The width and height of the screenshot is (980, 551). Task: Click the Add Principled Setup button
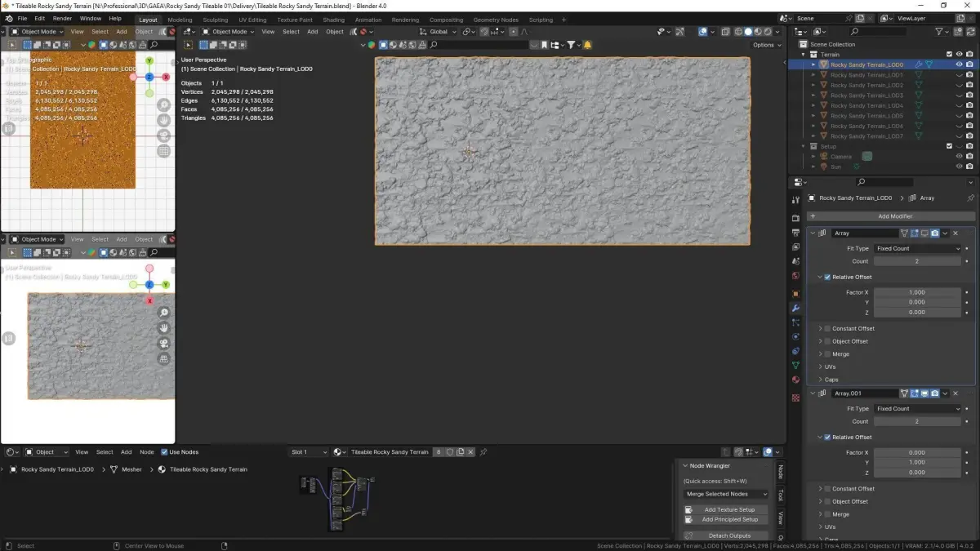click(x=726, y=519)
